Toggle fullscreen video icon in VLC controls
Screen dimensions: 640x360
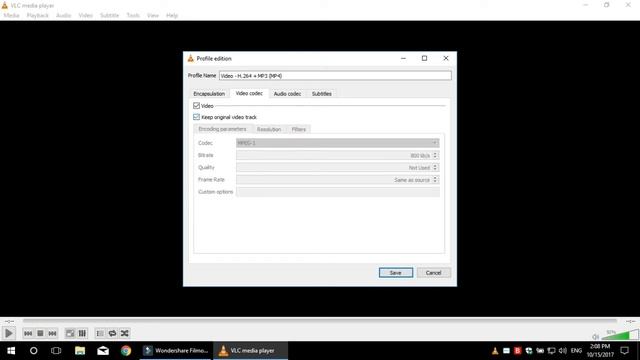(70, 333)
